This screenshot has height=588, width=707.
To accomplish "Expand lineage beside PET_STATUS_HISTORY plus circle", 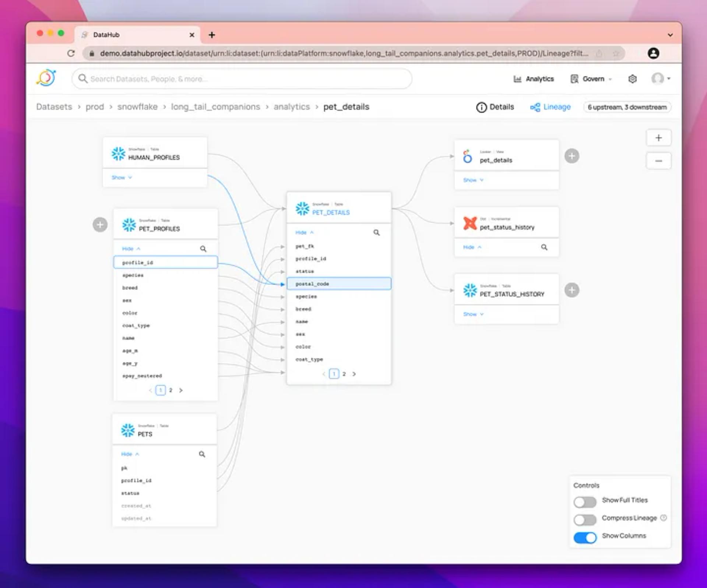I will [x=571, y=290].
